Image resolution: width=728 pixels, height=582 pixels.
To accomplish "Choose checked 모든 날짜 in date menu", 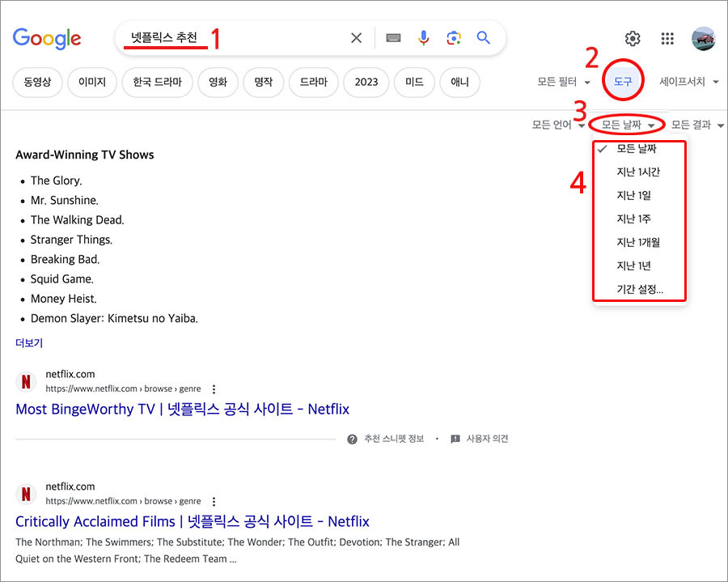I will pyautogui.click(x=639, y=149).
